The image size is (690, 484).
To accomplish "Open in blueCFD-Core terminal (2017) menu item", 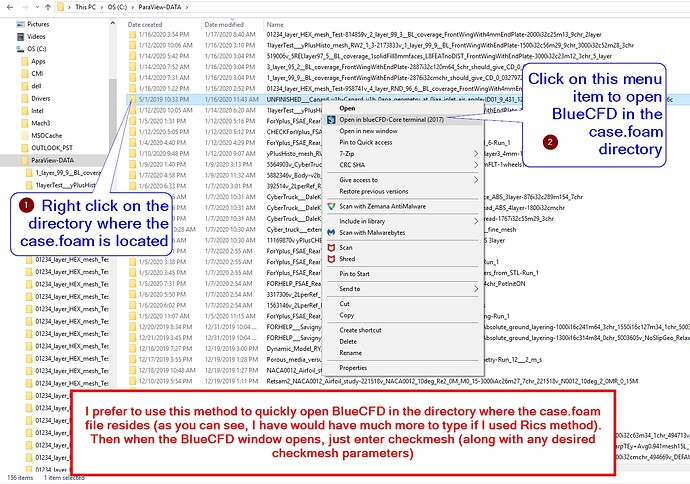I will (x=391, y=120).
